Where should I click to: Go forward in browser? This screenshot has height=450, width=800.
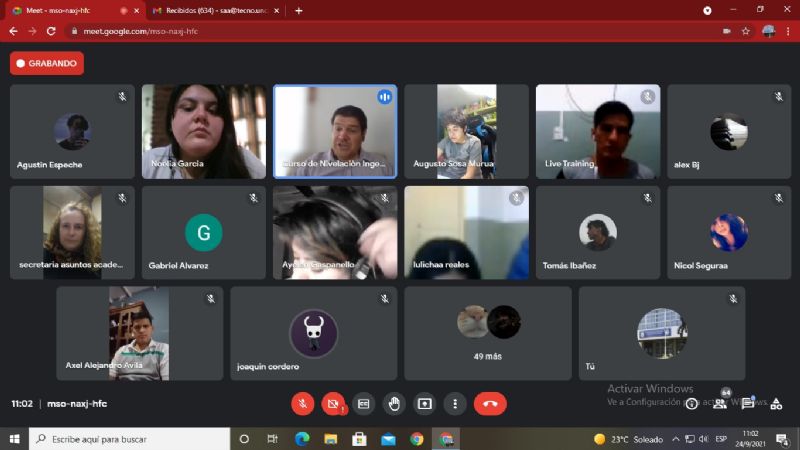32,31
